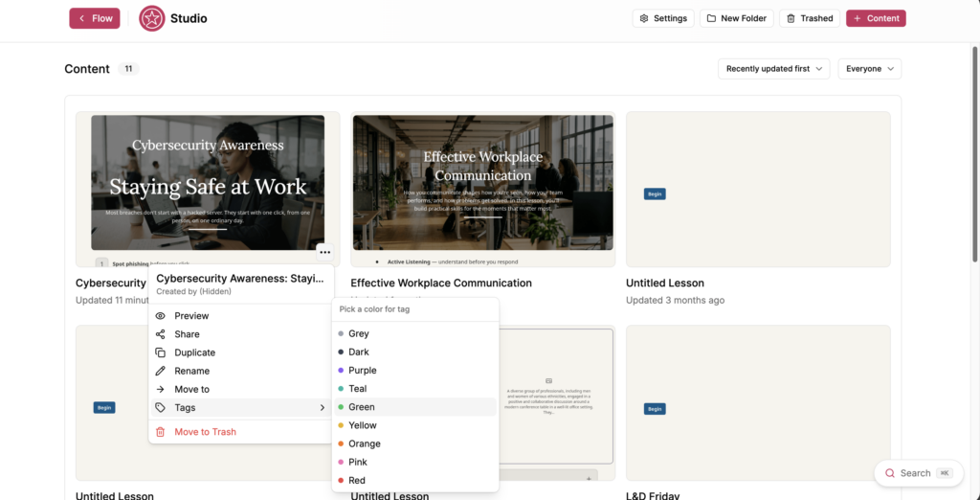Pick the Dark tag color
This screenshot has height=500, width=980.
(x=415, y=352)
